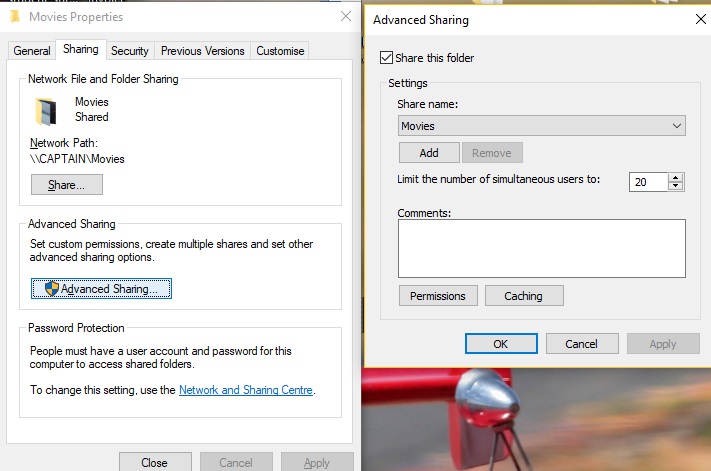Click inside the Comments text box
The image size is (711, 471).
pos(541,248)
